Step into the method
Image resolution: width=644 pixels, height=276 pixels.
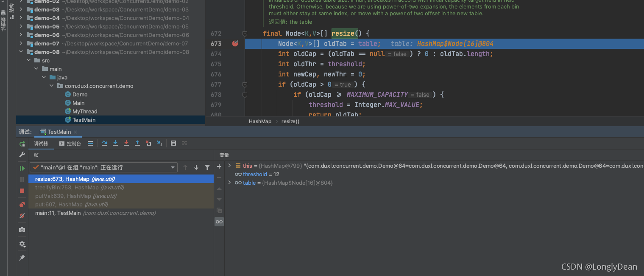pos(115,144)
